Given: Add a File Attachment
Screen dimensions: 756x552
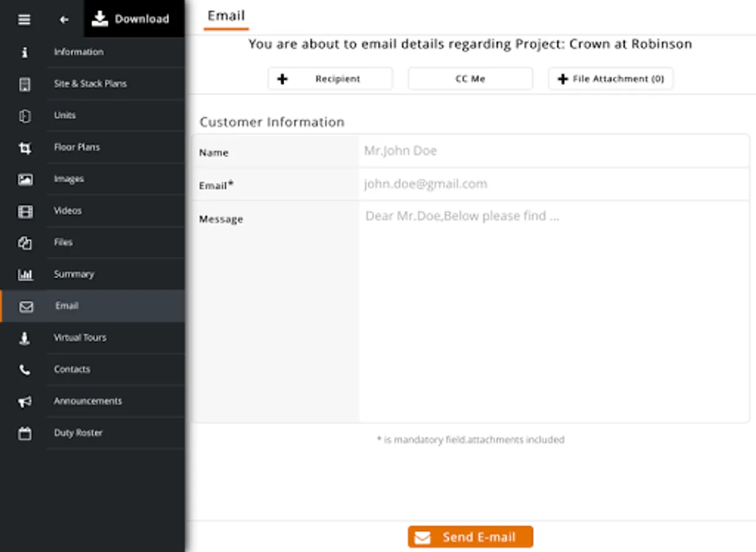Looking at the screenshot, I should tap(611, 79).
